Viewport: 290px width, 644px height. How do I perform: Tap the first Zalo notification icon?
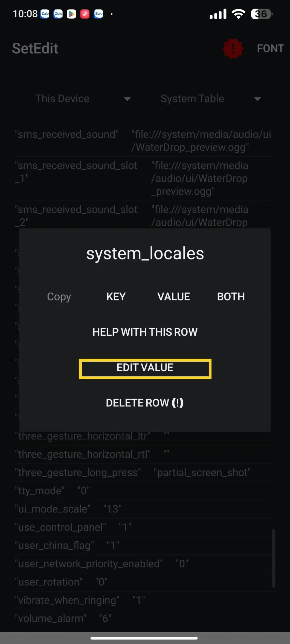pyautogui.click(x=45, y=14)
